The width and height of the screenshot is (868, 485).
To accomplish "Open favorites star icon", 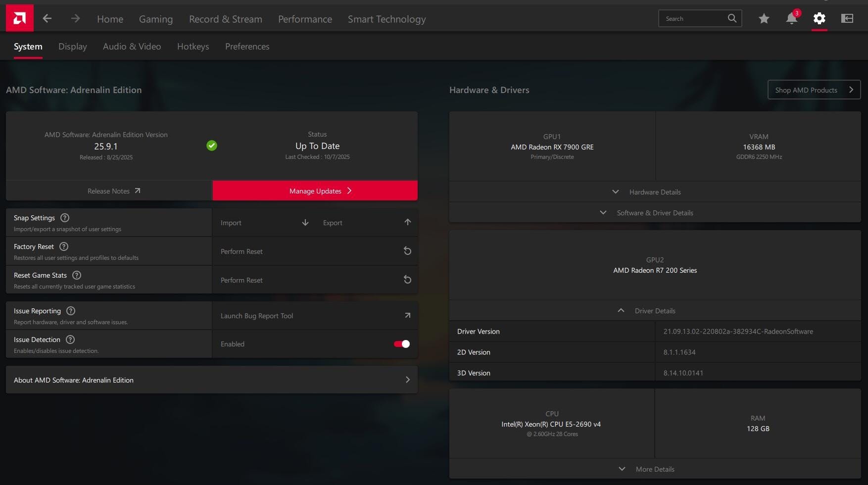I will click(x=764, y=19).
